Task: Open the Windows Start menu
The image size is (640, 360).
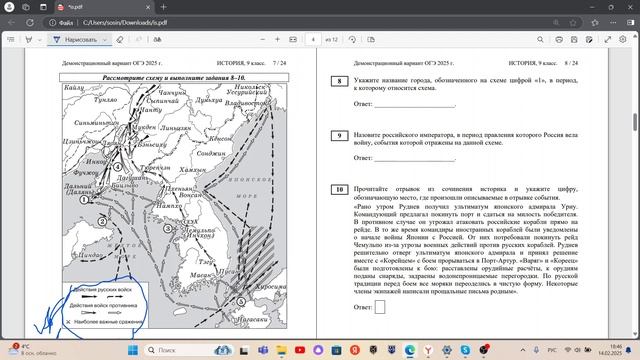Action: click(133, 350)
